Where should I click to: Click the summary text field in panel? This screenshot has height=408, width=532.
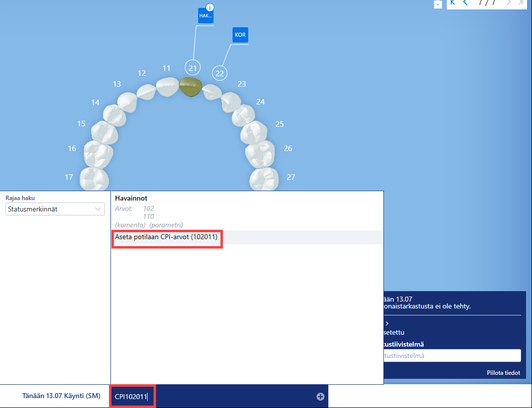452,356
